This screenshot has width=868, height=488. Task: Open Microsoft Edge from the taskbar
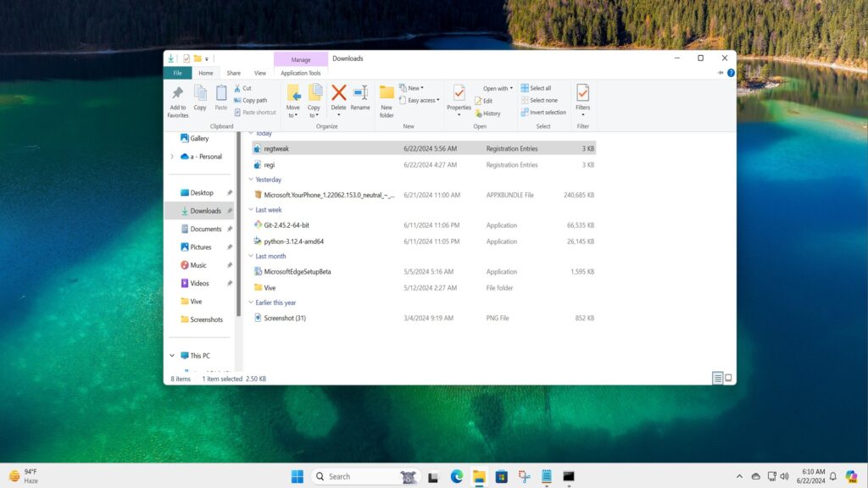tap(456, 476)
